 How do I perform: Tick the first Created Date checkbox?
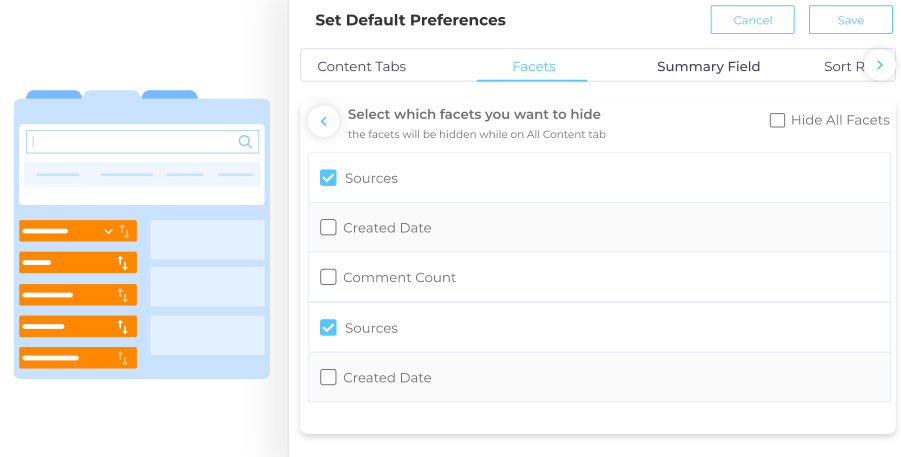click(x=328, y=228)
